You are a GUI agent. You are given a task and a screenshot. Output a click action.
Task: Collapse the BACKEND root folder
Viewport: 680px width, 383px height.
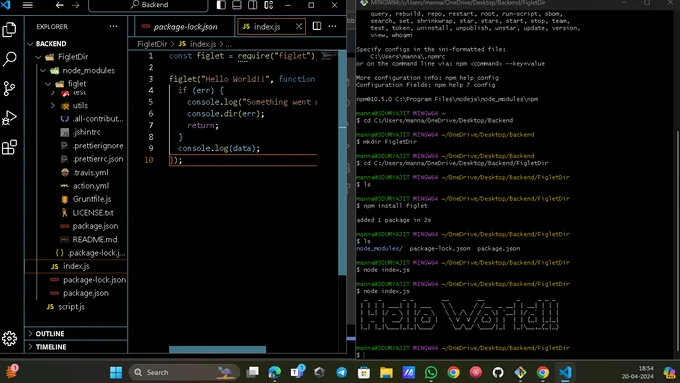[x=76, y=43]
